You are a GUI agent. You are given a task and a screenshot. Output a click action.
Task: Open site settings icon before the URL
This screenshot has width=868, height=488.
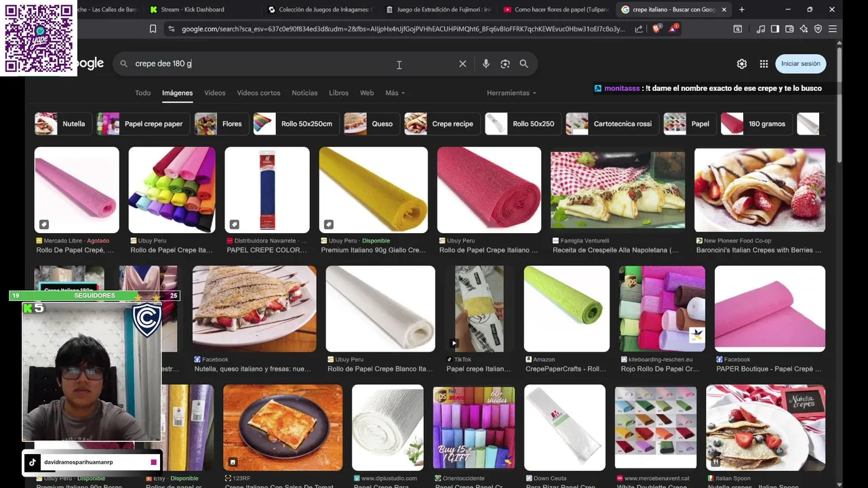click(x=171, y=29)
